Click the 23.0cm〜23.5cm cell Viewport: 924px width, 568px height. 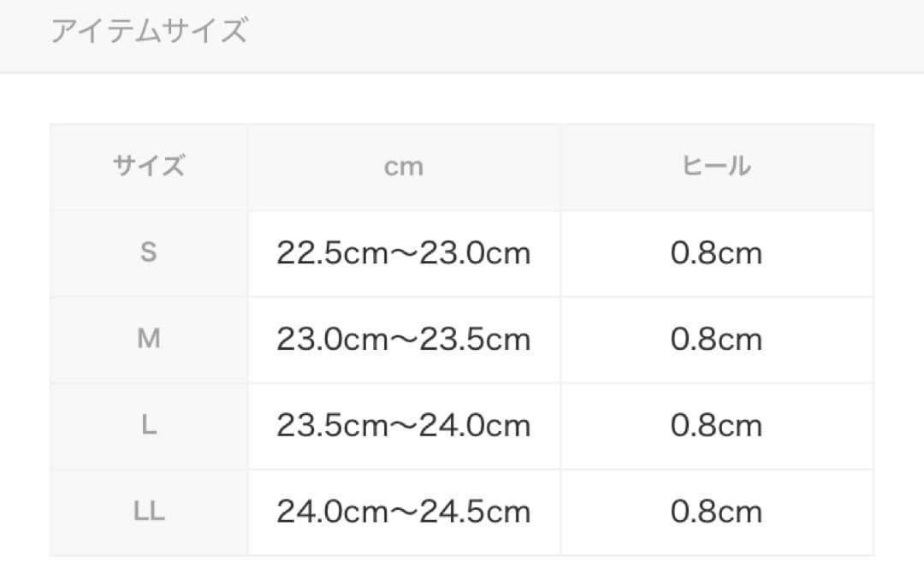click(404, 340)
